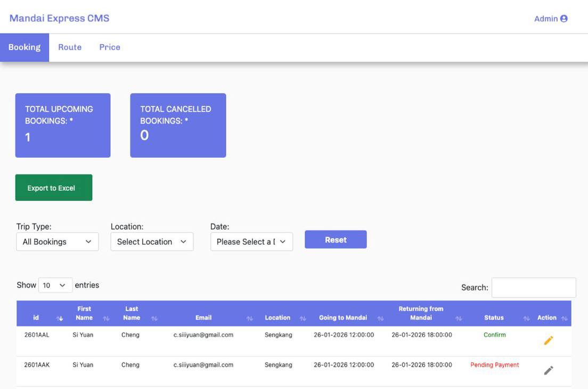Sort by Going to Mandai arrows
The image size is (588, 389).
pyautogui.click(x=381, y=318)
